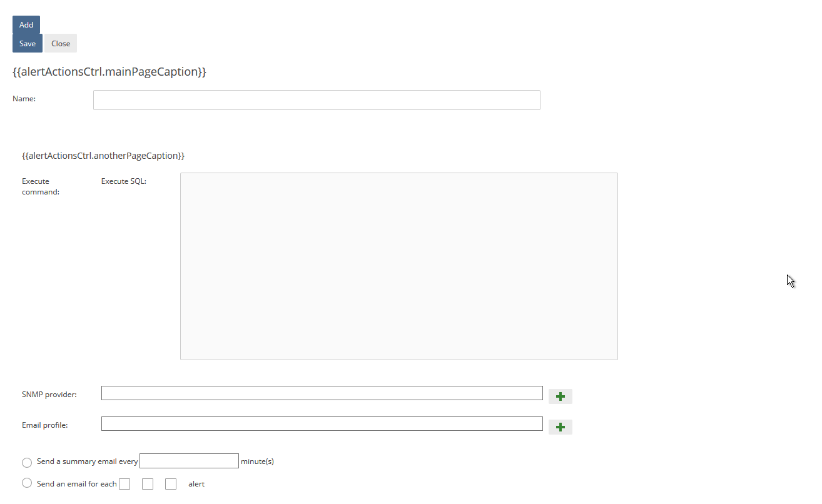Choose the Send a summary email every option
Viewport: 822px width, 504px height.
tap(27, 463)
